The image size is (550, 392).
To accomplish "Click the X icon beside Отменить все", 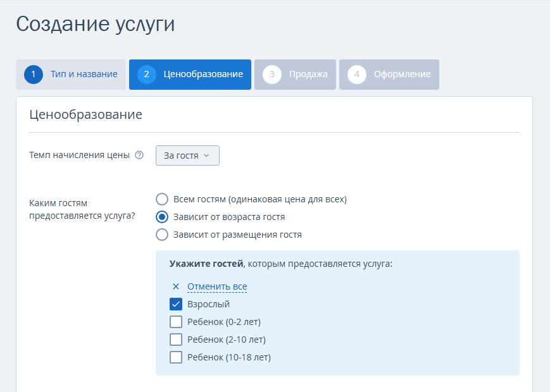I will pyautogui.click(x=176, y=286).
